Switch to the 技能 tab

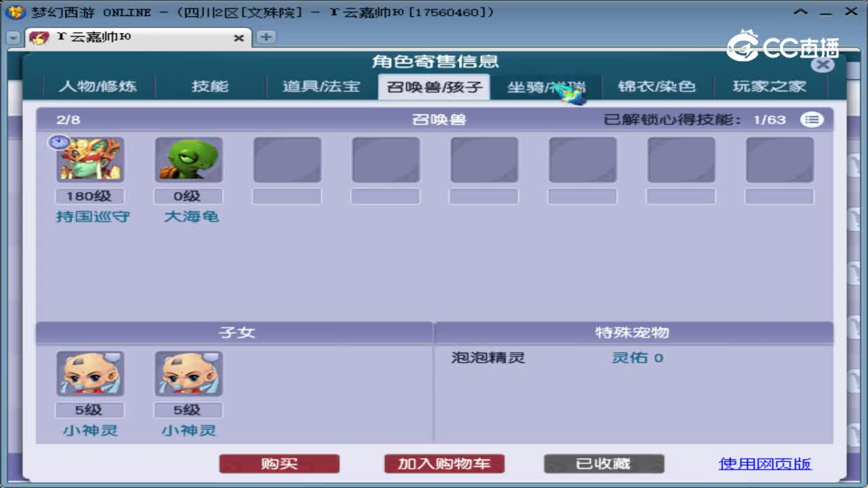pyautogui.click(x=210, y=87)
